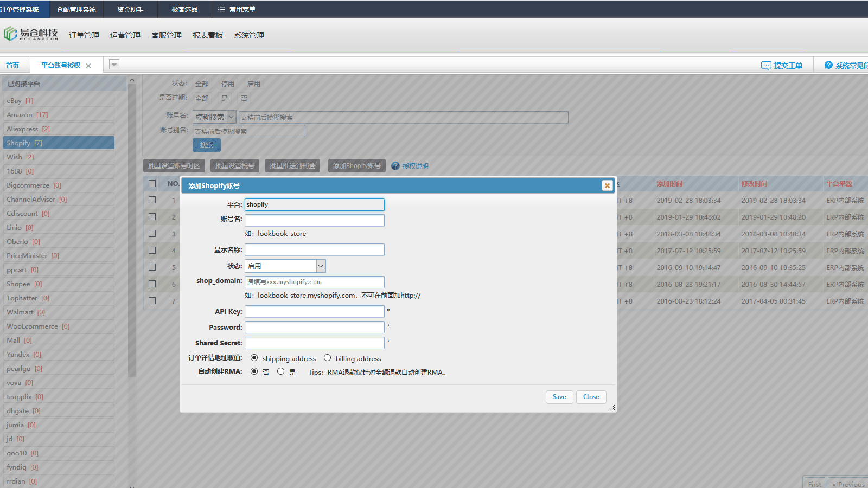Click the API Key input field

[315, 312]
